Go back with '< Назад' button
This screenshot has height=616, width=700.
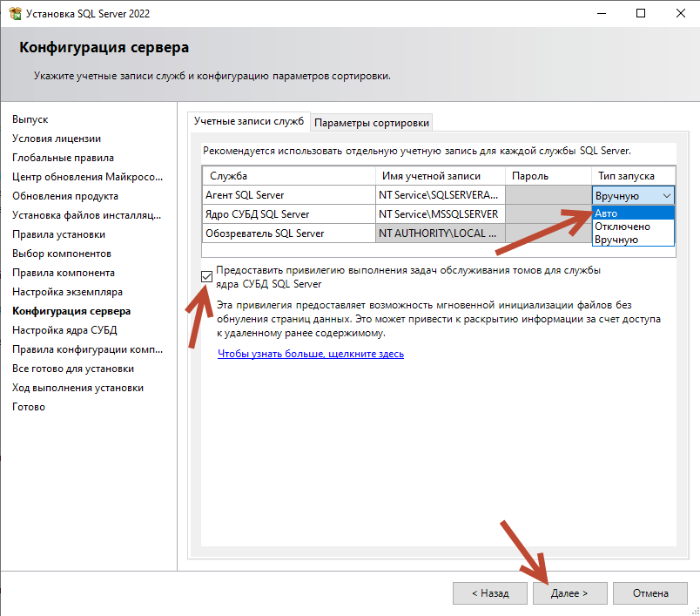pos(490,593)
